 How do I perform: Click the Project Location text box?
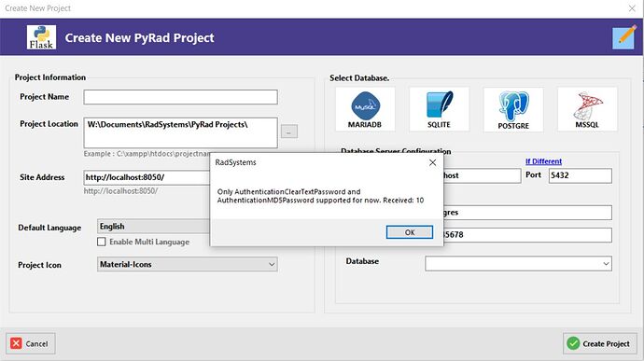tap(181, 132)
